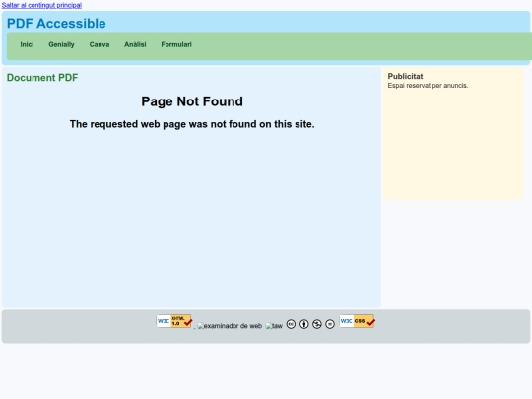Click the W3C XHTML 1.0 validation badge
The height and width of the screenshot is (399, 532).
tap(174, 321)
